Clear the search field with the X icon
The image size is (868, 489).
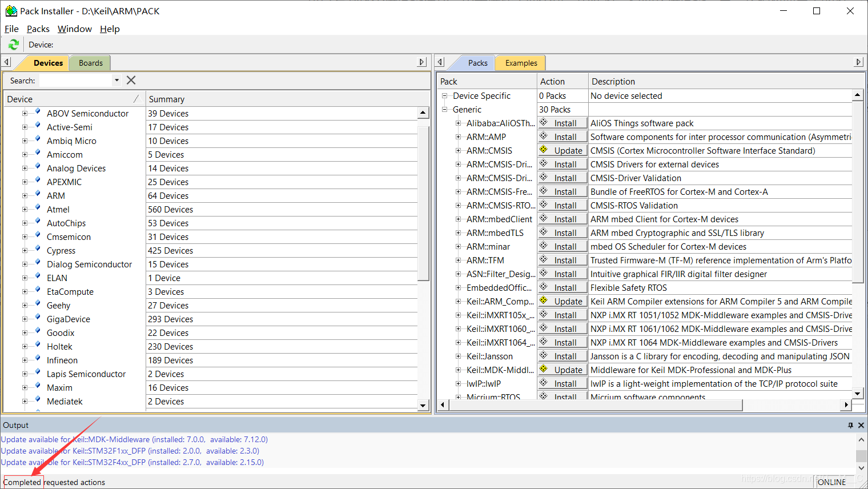(131, 81)
